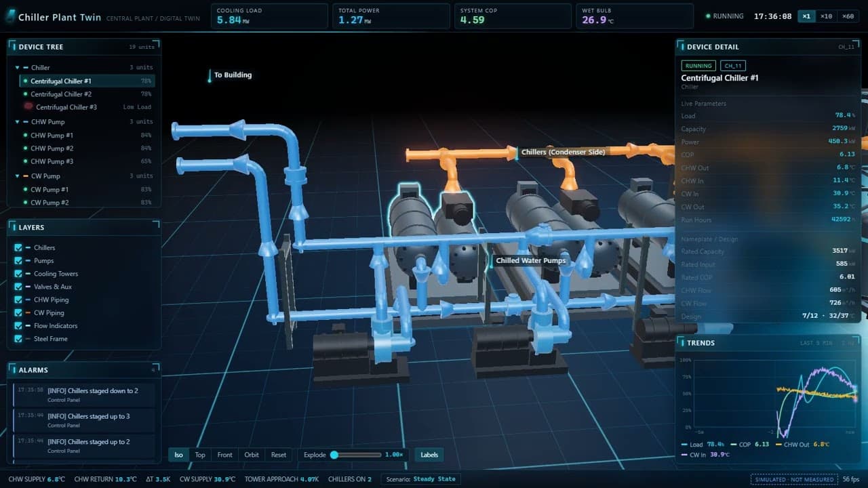The image size is (868, 488).
Task: Click the CW In legend entry in Trends
Action: coord(705,454)
